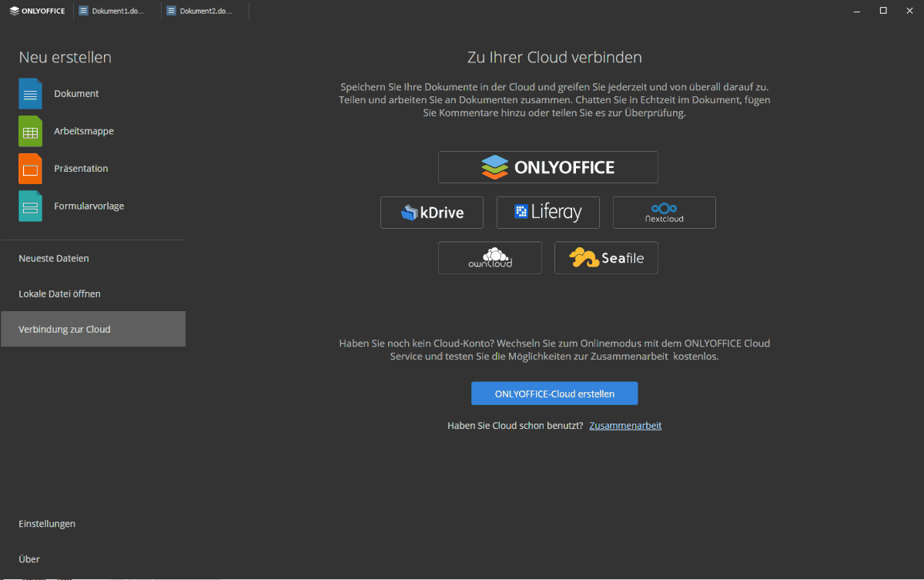Minimize the ONLYOFFICE window
This screenshot has height=580, width=924.
pos(858,11)
